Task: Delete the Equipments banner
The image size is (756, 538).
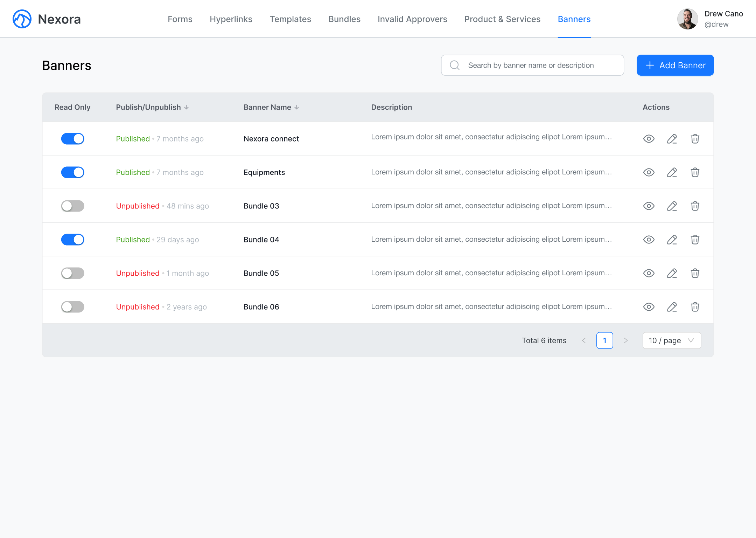Action: pyautogui.click(x=695, y=172)
